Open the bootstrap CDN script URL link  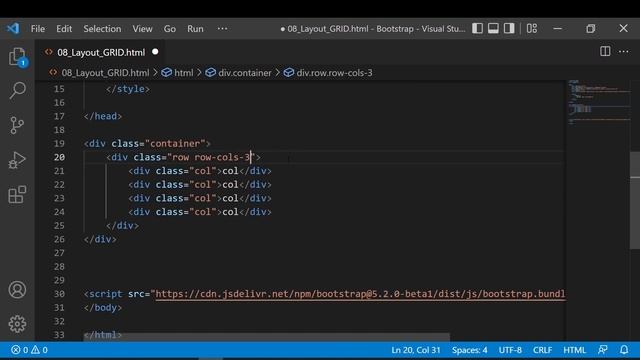coord(360,294)
